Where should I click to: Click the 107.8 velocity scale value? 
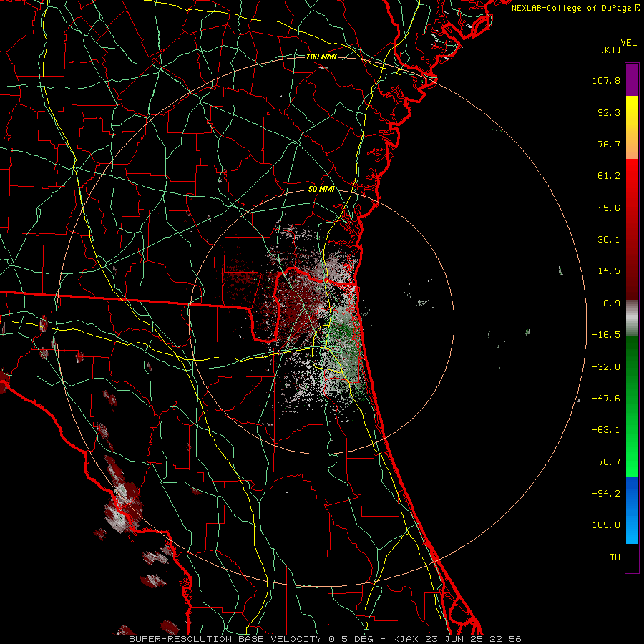(606, 80)
